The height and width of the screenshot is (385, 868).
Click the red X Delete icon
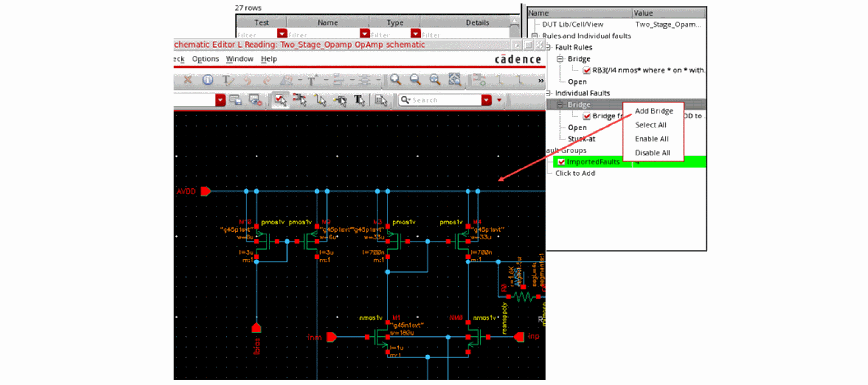188,80
